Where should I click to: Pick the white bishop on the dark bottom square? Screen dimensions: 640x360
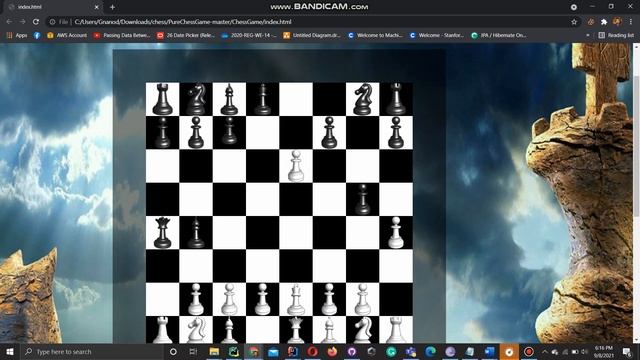pyautogui.click(x=229, y=331)
